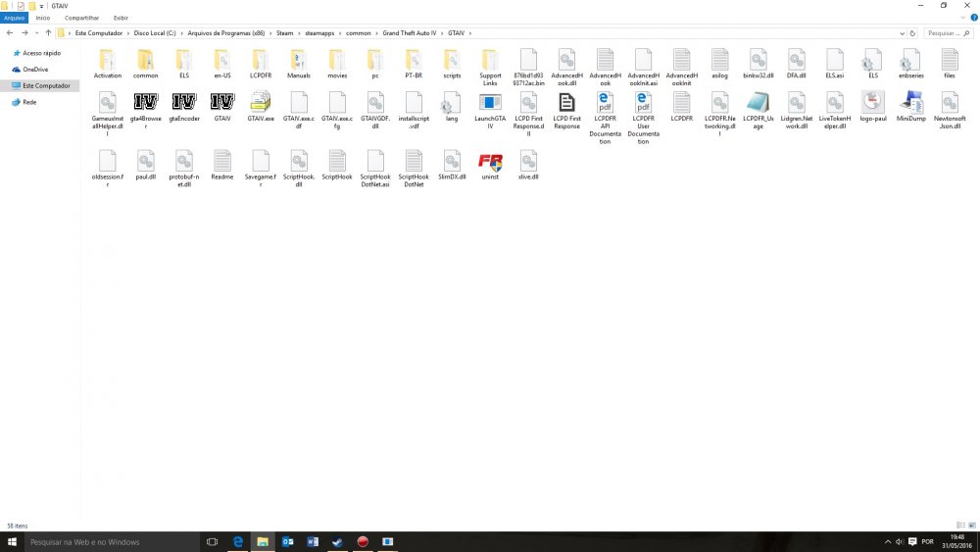Switch to the Compartilhar ribbon tab

[x=82, y=18]
